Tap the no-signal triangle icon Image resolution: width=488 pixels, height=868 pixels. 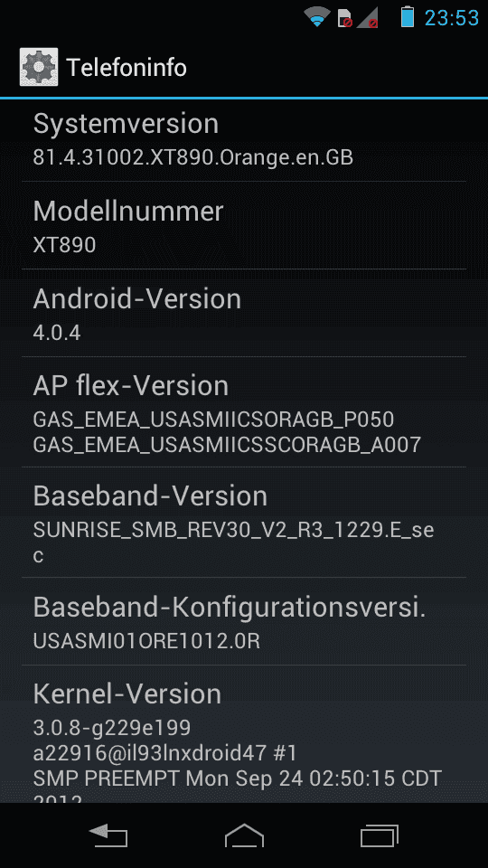[x=368, y=18]
